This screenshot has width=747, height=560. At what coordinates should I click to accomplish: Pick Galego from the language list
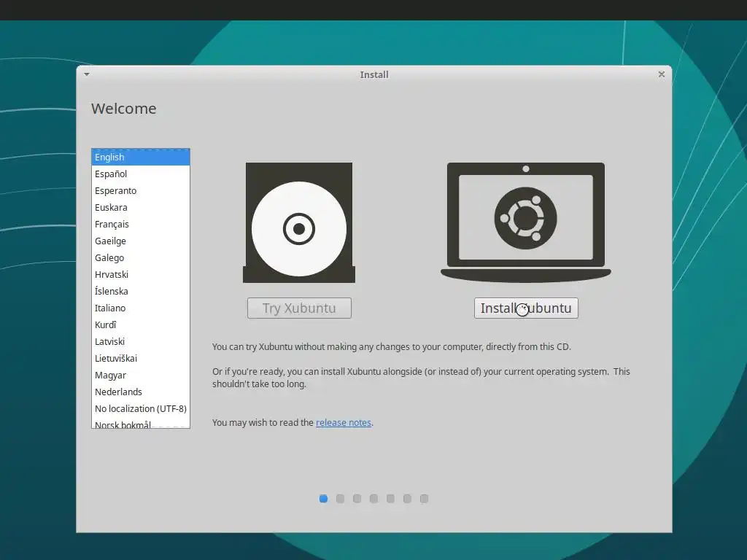point(141,257)
